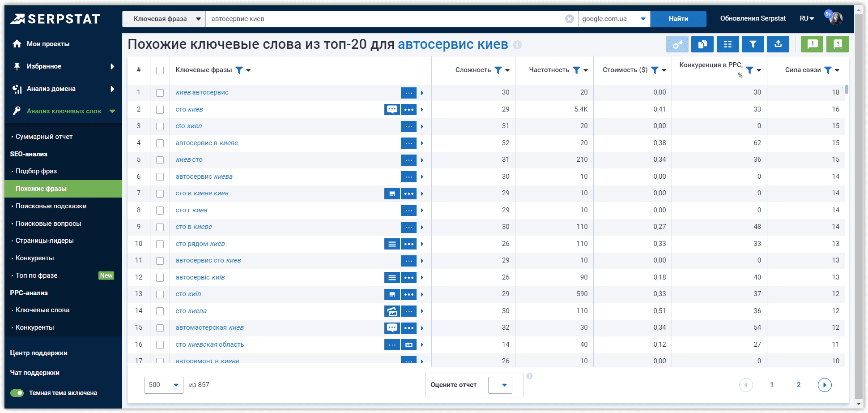The width and height of the screenshot is (868, 413).
Task: Click chat bubble icon in автомастерская киев row
Action: pyautogui.click(x=392, y=328)
